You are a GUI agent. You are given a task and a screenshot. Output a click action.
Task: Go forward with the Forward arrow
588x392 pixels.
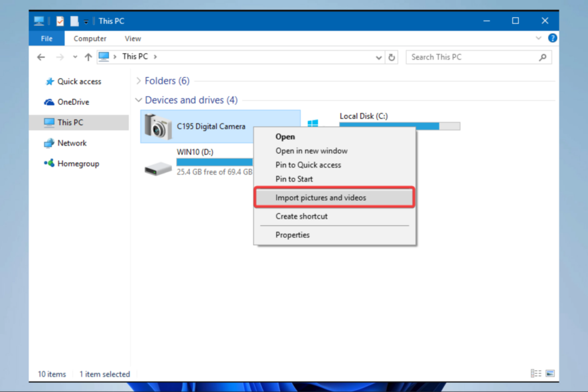(60, 57)
